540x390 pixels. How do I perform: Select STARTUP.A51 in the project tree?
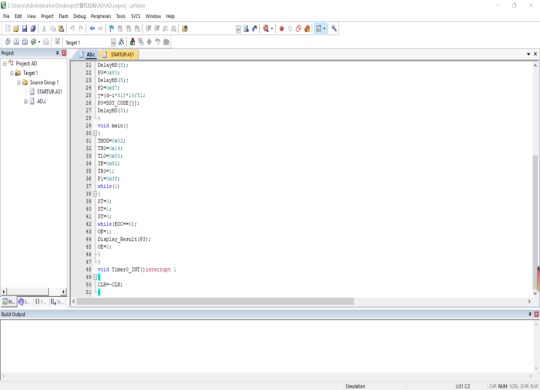(49, 92)
